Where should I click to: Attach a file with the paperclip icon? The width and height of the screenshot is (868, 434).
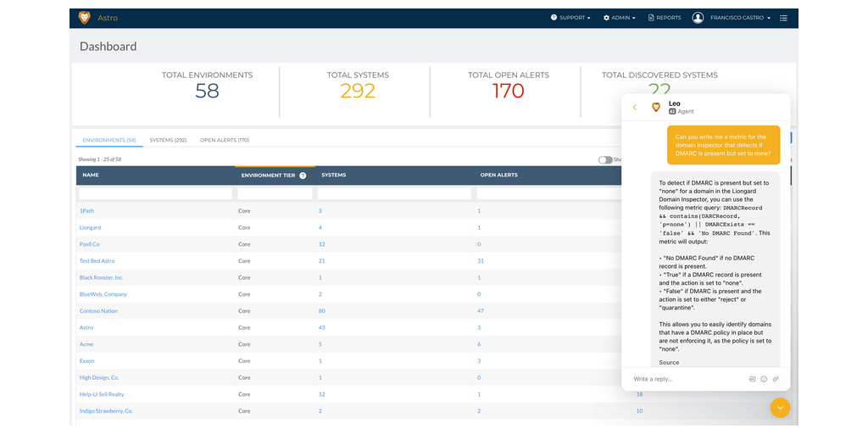776,379
